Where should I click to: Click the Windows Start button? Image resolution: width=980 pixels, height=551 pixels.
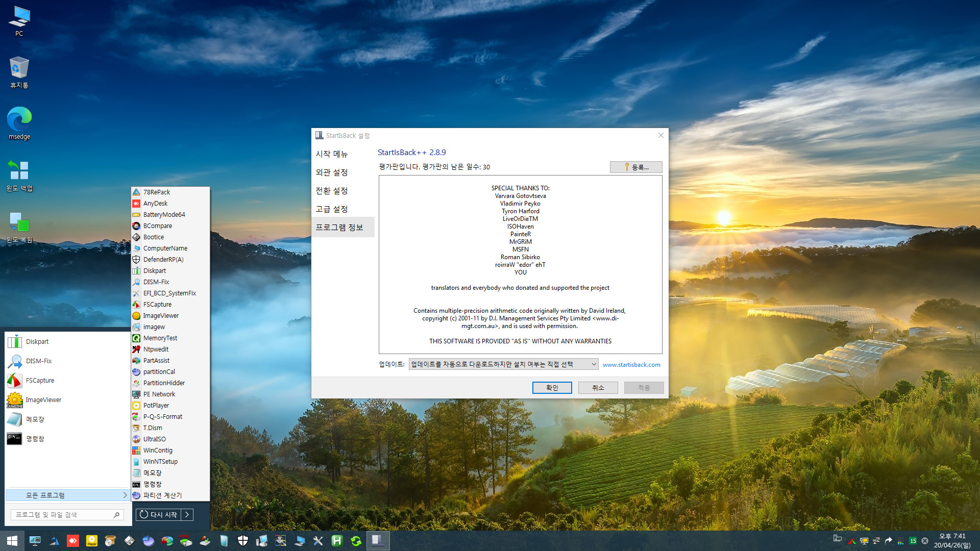[x=12, y=541]
